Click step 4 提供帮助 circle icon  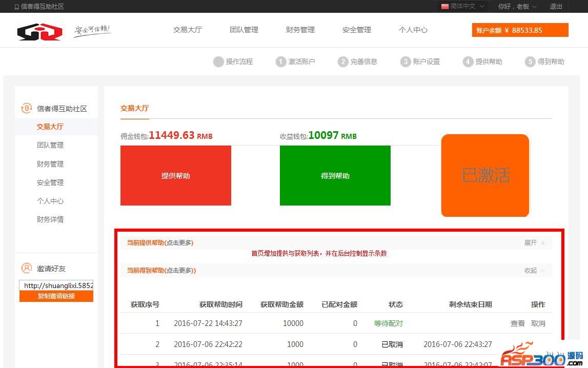tap(468, 62)
